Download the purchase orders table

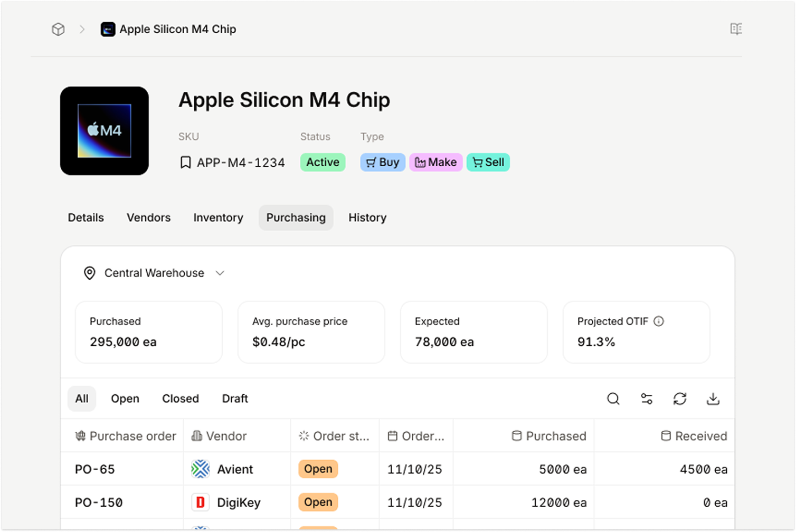[x=713, y=398]
